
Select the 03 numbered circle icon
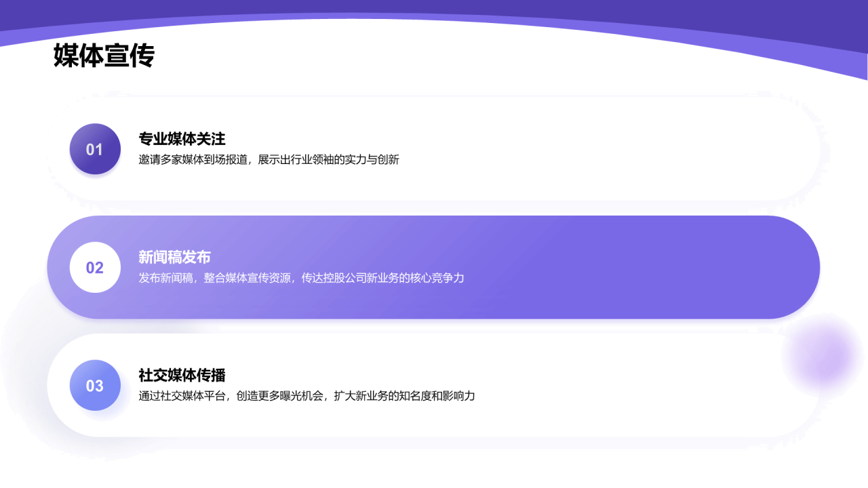click(95, 385)
